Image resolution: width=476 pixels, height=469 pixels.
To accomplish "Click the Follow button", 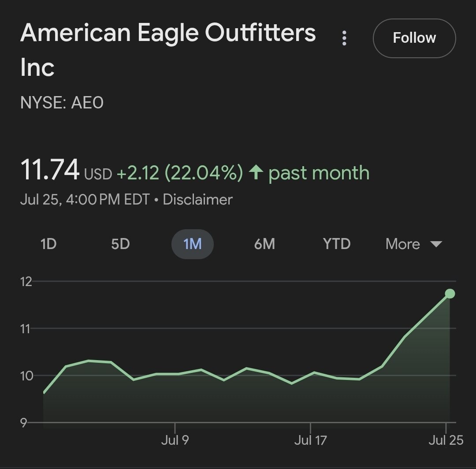I will click(x=414, y=38).
